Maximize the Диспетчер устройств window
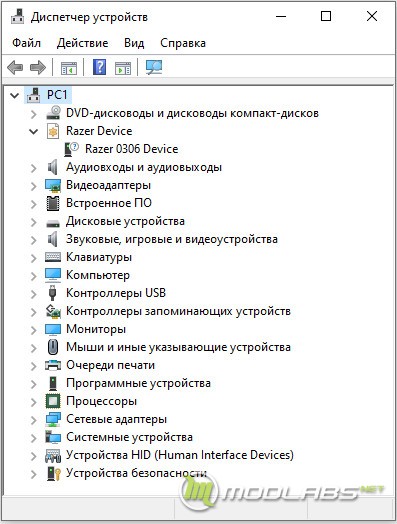This screenshot has width=397, height=524. (x=326, y=16)
